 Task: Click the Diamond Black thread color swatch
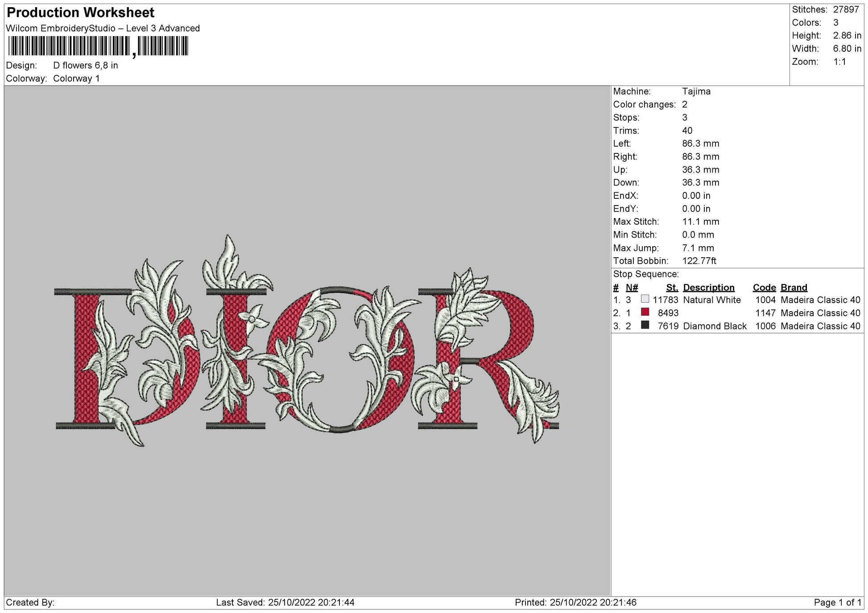645,325
